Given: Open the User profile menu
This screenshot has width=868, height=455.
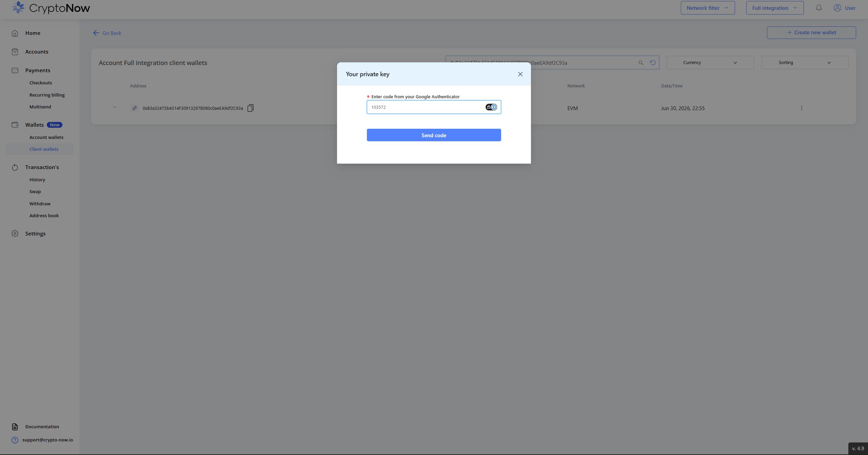Looking at the screenshot, I should tap(845, 8).
